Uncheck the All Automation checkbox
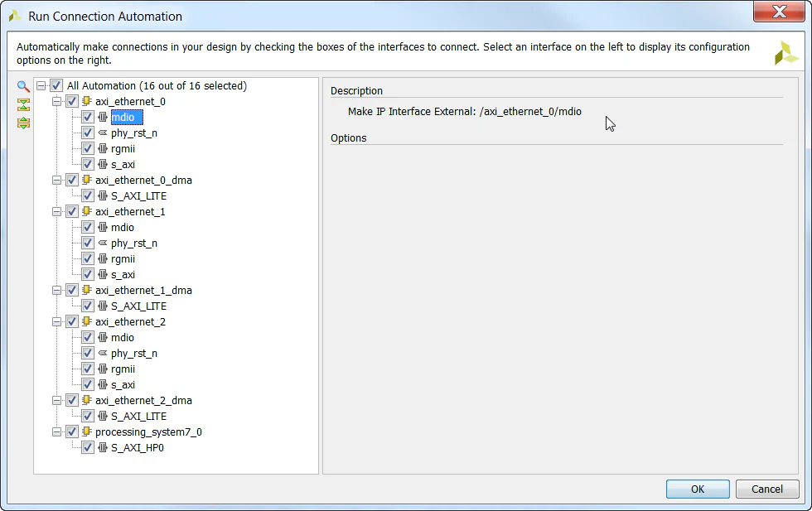 pos(56,85)
